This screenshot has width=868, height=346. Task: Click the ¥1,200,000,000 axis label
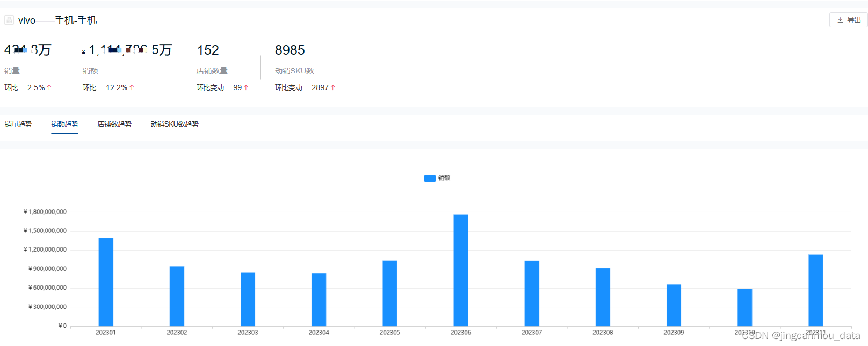click(x=45, y=249)
